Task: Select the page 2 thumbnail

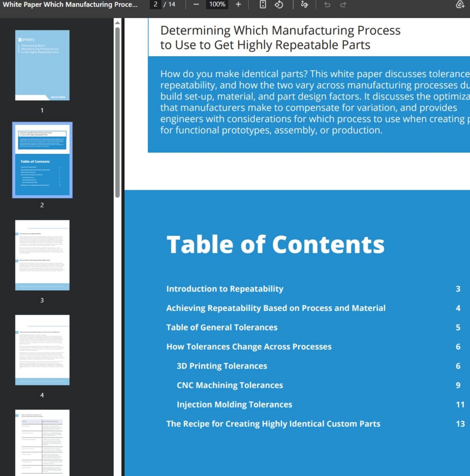Action: coord(42,160)
